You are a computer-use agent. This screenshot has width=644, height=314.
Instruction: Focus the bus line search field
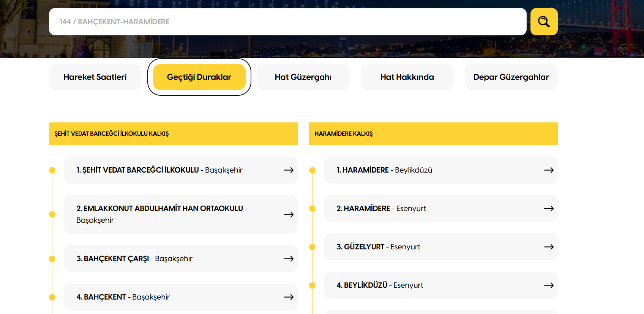click(x=287, y=22)
